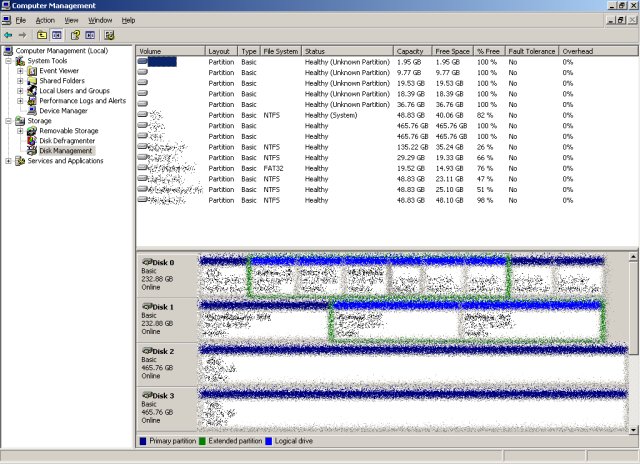Click the drive icon of the System volume row
640x464 pixels.
(142, 115)
